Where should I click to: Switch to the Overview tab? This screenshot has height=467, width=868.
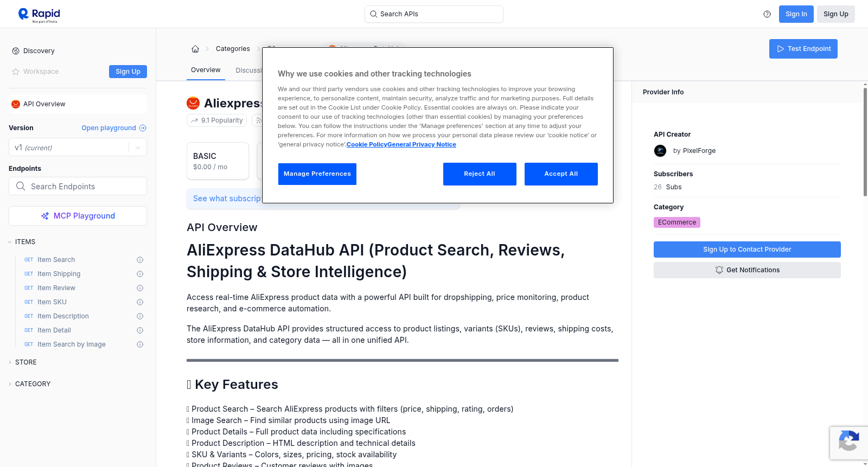coord(206,70)
